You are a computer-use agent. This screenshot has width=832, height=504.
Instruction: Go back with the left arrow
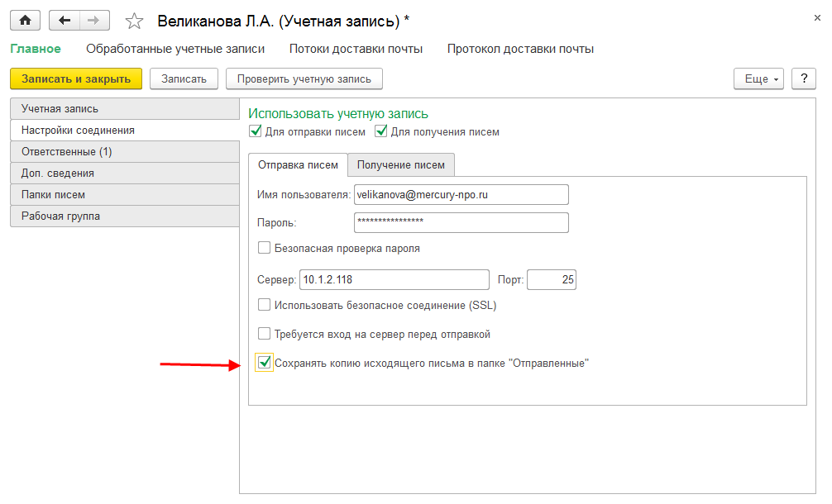click(x=65, y=20)
